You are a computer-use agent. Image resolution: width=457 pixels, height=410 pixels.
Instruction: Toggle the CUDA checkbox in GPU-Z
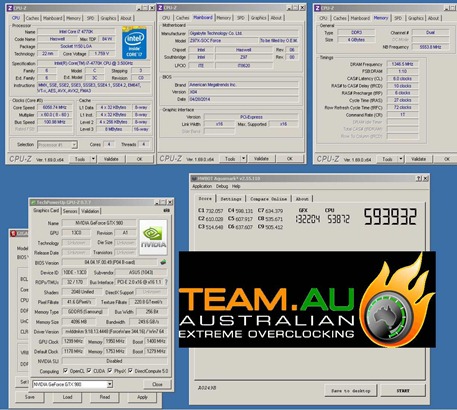pos(89,371)
